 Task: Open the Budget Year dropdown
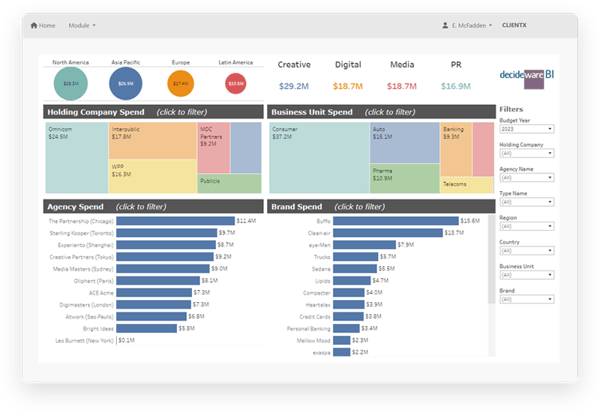point(527,129)
